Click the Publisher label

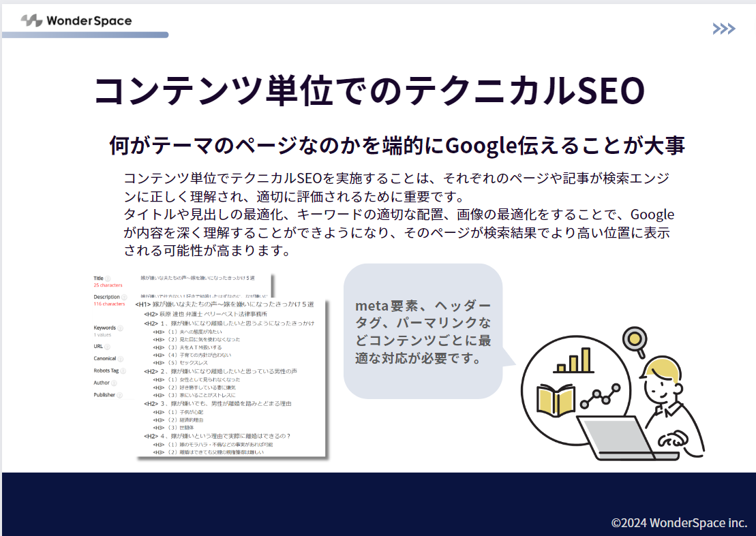[x=104, y=395]
